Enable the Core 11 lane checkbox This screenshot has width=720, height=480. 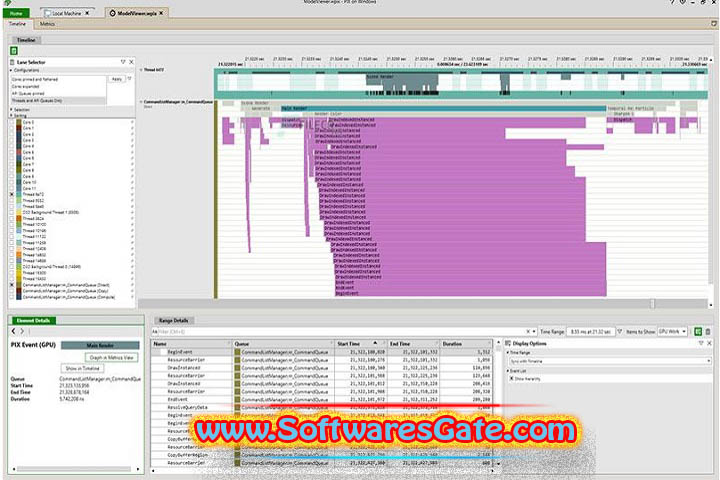[x=12, y=188]
